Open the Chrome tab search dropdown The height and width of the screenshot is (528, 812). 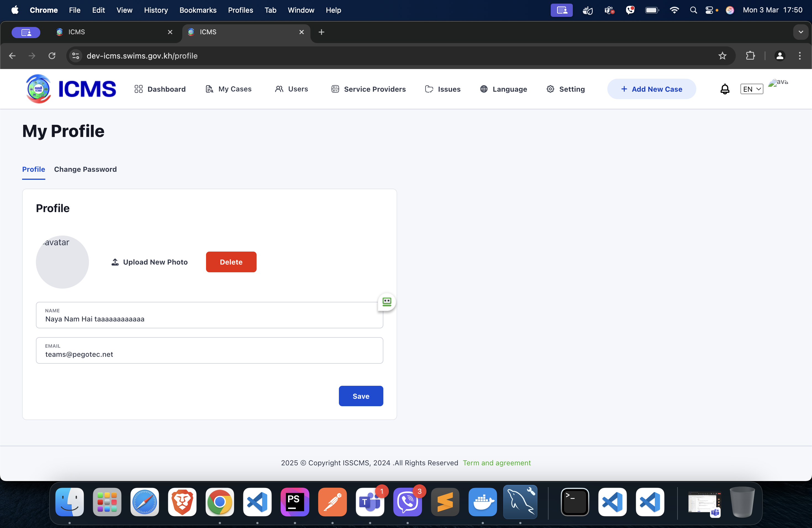800,32
